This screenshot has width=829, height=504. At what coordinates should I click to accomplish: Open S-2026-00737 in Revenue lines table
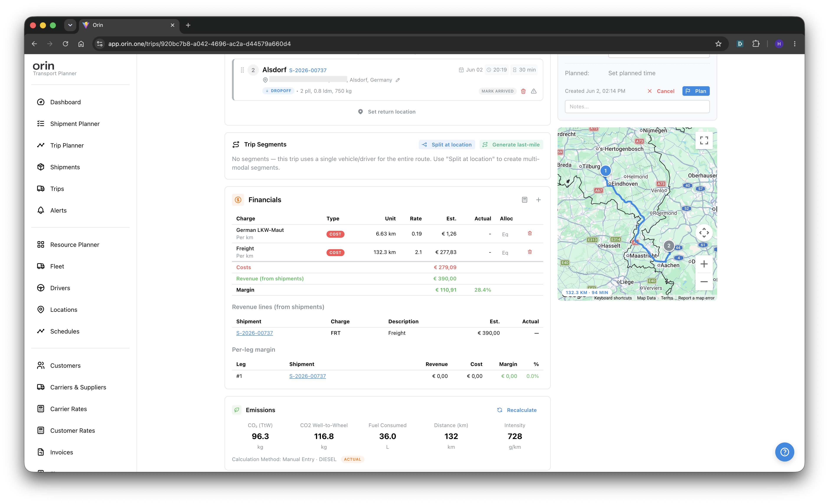(x=254, y=333)
